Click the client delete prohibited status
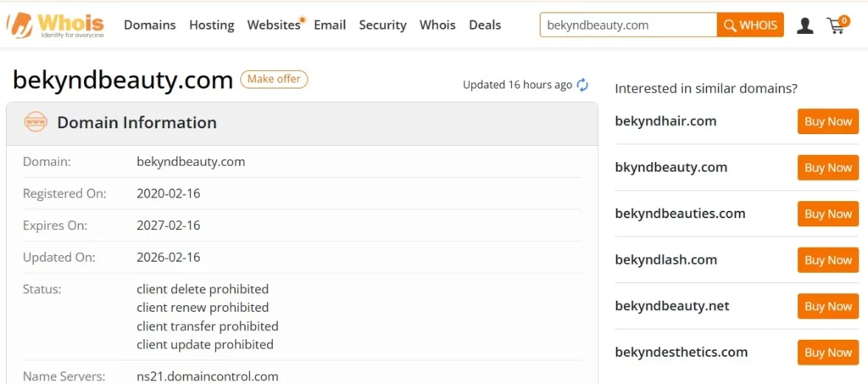Image resolution: width=868 pixels, height=384 pixels. coord(203,289)
